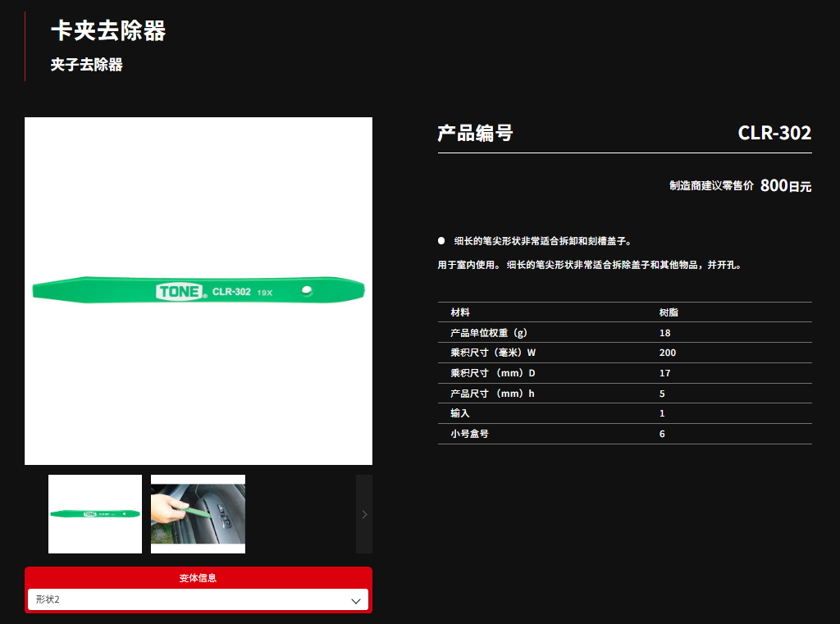The height and width of the screenshot is (624, 840).
Task: Open the 形状2 variant dropdown
Action: coord(197,600)
